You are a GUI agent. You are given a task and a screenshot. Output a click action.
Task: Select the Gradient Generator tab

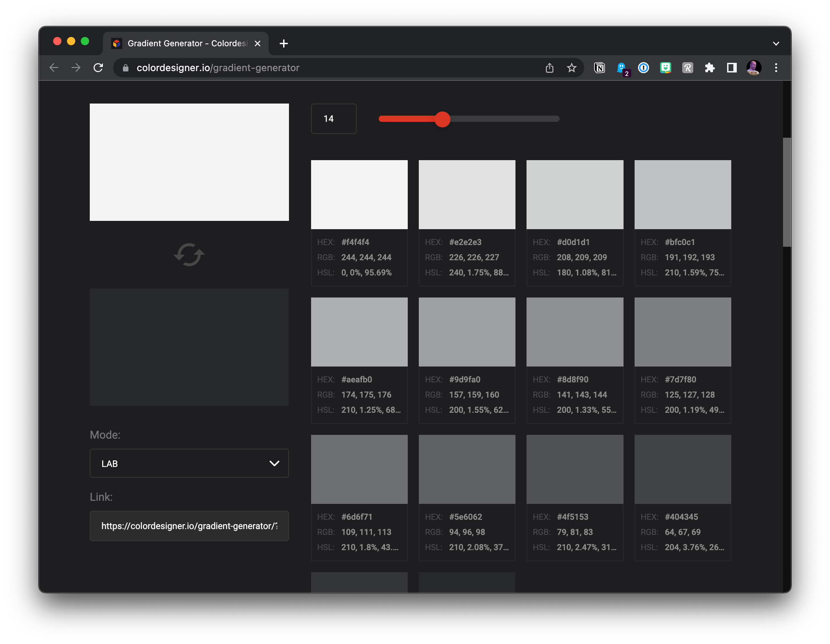(x=186, y=44)
